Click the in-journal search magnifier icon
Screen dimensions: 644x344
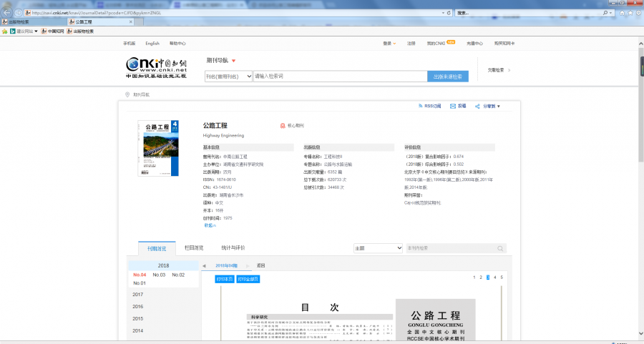tap(501, 248)
